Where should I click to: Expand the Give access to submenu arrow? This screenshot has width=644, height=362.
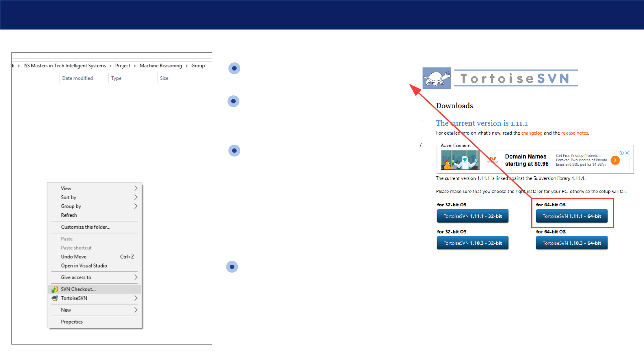[136, 278]
